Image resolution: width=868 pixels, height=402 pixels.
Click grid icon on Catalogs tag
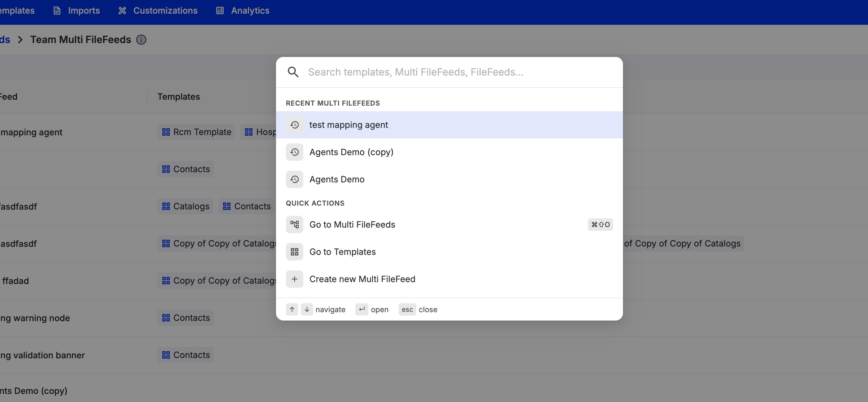(166, 206)
